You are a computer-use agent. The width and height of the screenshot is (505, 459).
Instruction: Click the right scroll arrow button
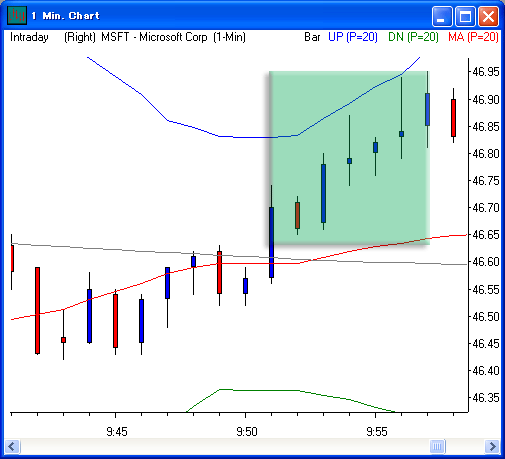tap(492, 446)
